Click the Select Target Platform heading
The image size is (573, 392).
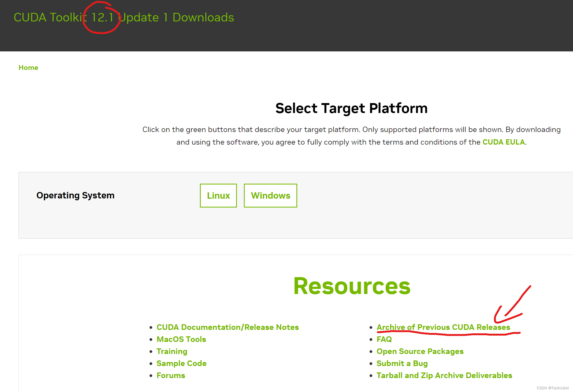[x=351, y=108]
